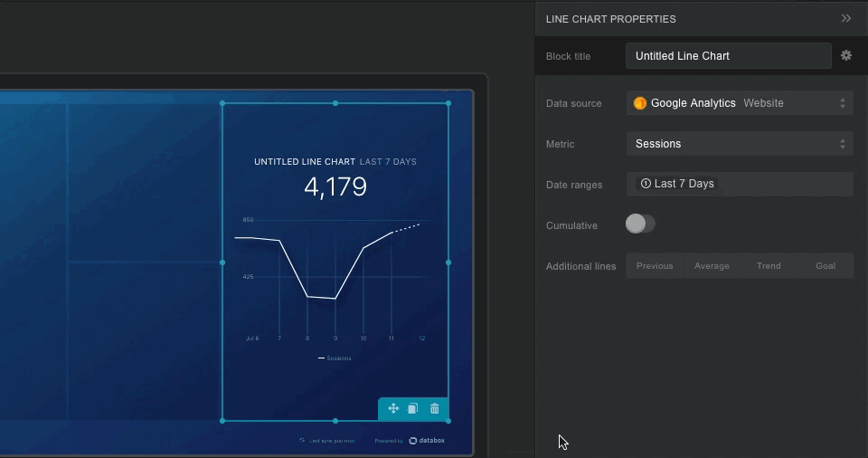The image size is (868, 458).
Task: Collapse the Line Chart Properties panel
Action: pyautogui.click(x=846, y=18)
